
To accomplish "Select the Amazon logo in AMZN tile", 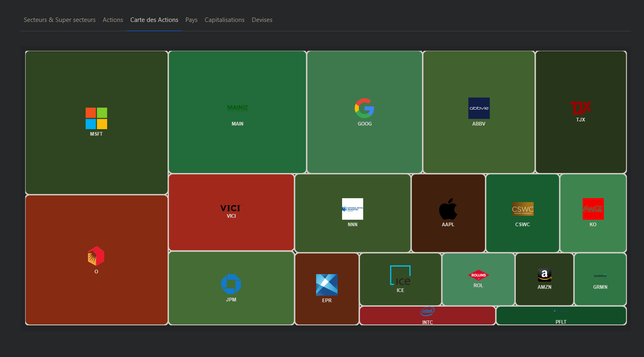I will click(544, 275).
